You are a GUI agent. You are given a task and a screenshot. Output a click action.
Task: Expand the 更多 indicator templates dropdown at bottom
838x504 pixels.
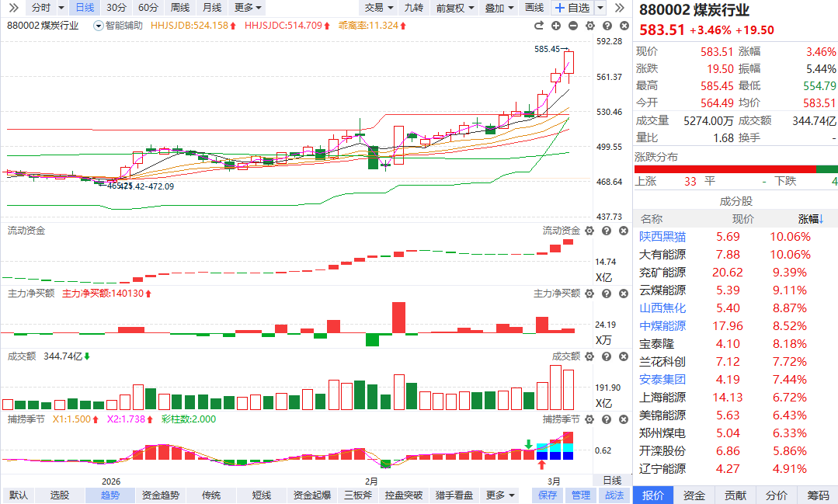coord(500,495)
